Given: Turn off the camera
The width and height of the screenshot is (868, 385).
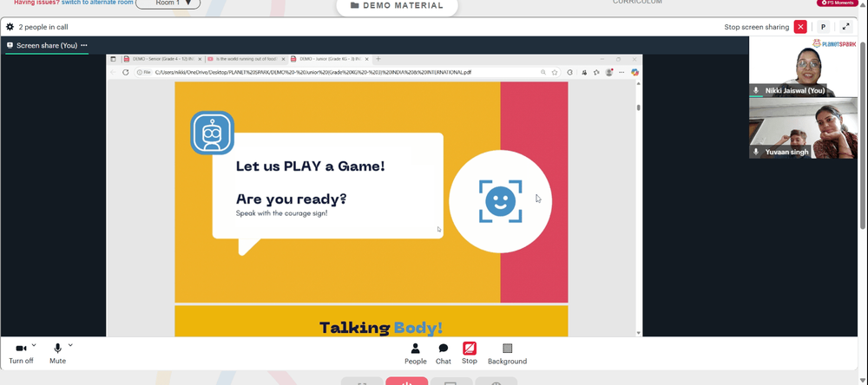Looking at the screenshot, I should point(21,354).
